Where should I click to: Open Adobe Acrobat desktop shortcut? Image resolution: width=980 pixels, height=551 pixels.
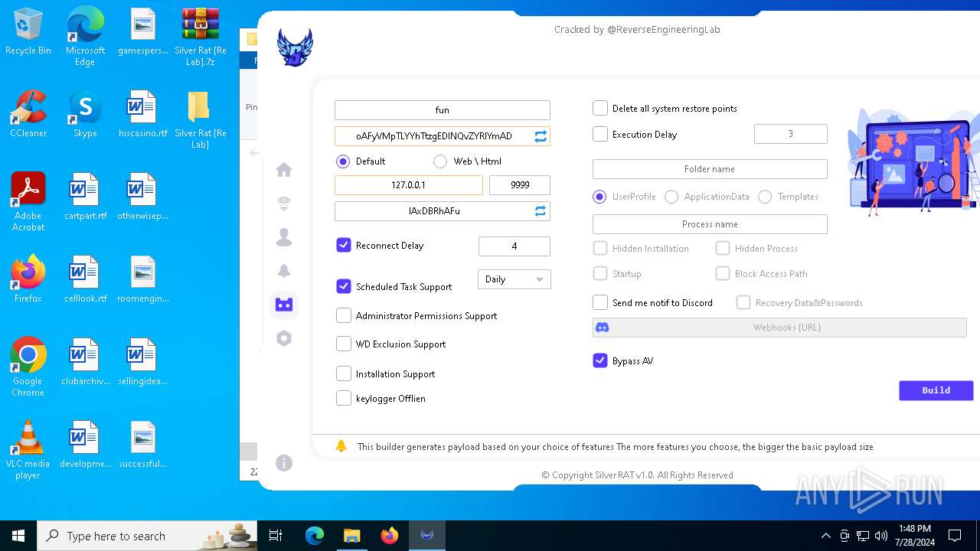coord(28,202)
